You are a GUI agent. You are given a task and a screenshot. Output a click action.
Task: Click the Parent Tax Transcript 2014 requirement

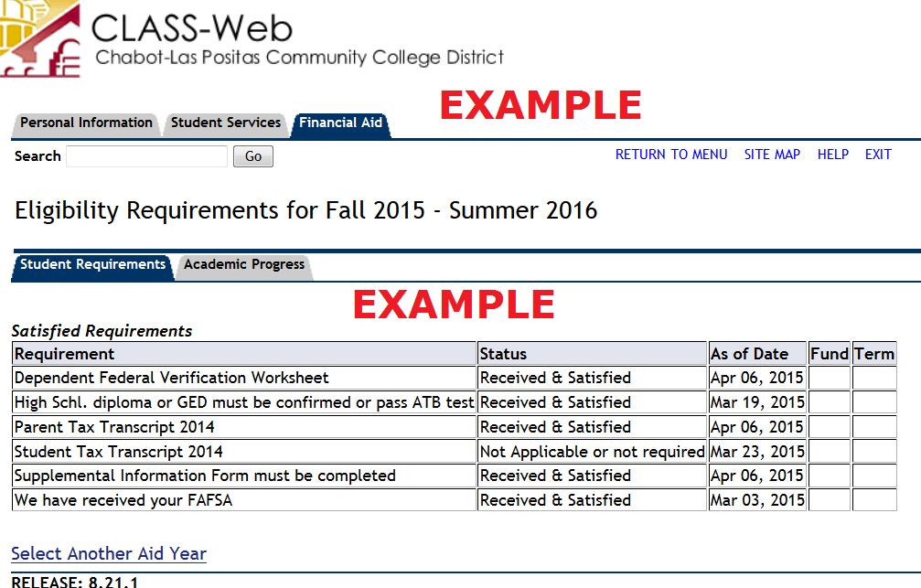(x=114, y=427)
